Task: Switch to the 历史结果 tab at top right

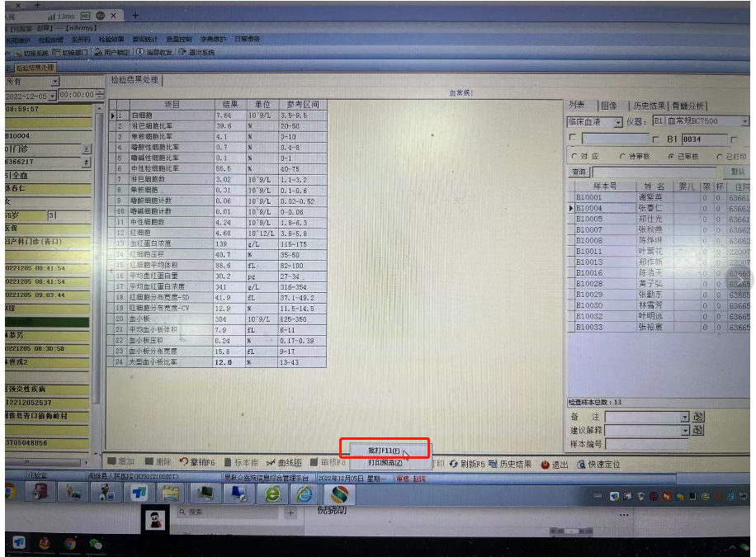Action: tap(649, 106)
